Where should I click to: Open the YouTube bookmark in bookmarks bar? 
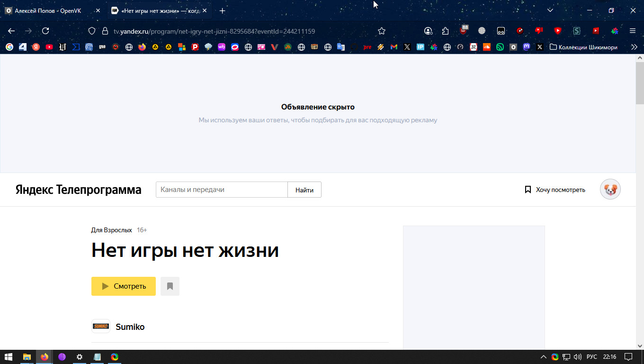click(49, 47)
